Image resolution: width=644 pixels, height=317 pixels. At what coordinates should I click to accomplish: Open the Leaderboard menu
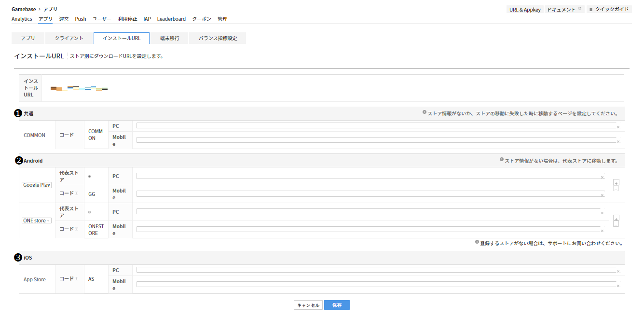click(x=171, y=19)
